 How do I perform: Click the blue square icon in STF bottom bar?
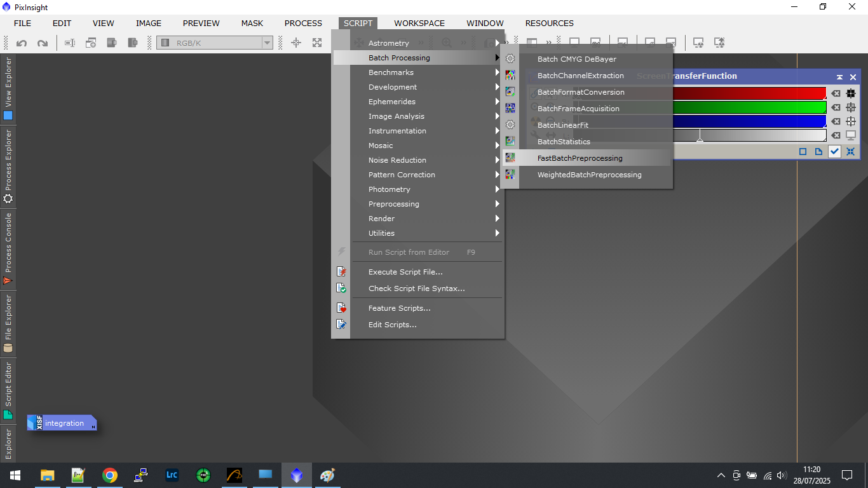click(x=803, y=152)
